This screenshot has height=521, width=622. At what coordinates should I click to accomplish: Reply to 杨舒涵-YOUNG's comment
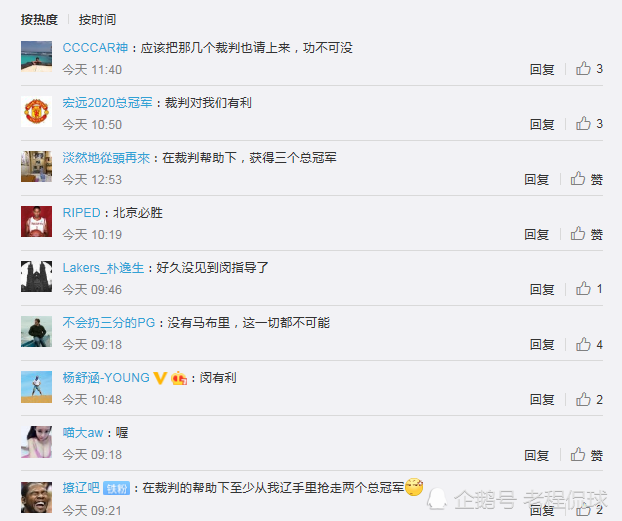tap(542, 400)
